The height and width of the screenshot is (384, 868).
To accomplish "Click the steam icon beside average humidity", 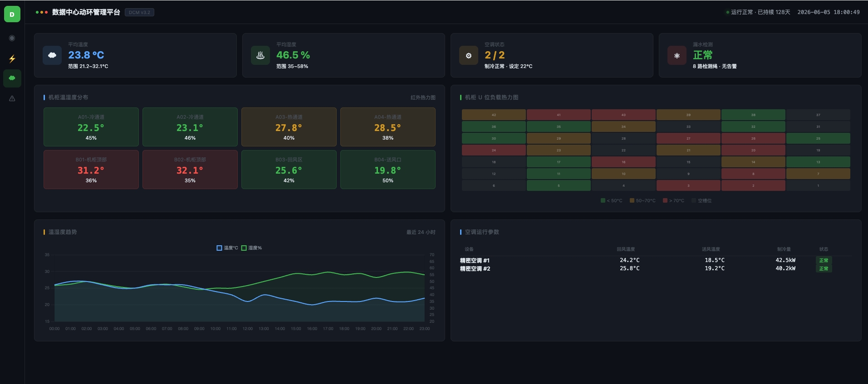I will (260, 55).
